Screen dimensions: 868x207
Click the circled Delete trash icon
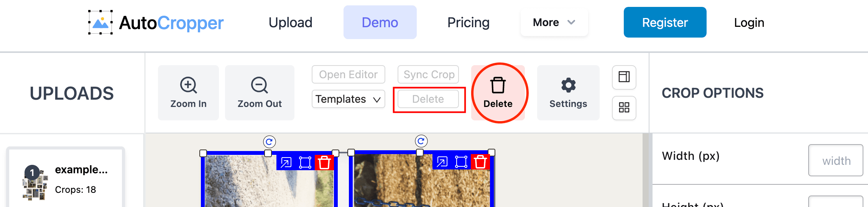point(498,85)
